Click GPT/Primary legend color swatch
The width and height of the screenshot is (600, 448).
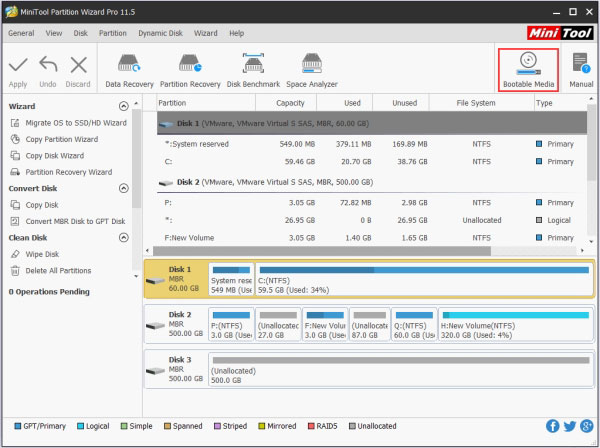pos(17,426)
